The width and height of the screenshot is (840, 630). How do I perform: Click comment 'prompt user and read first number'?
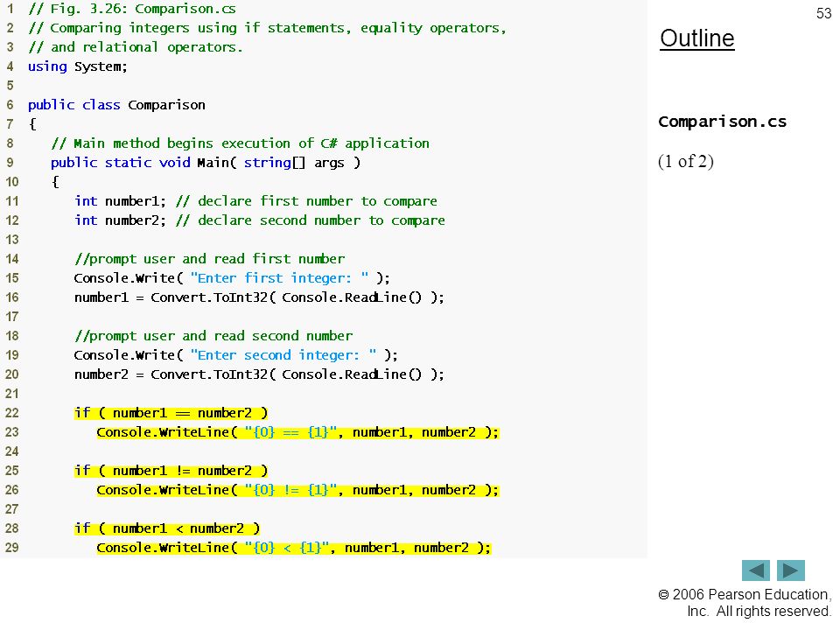209,259
